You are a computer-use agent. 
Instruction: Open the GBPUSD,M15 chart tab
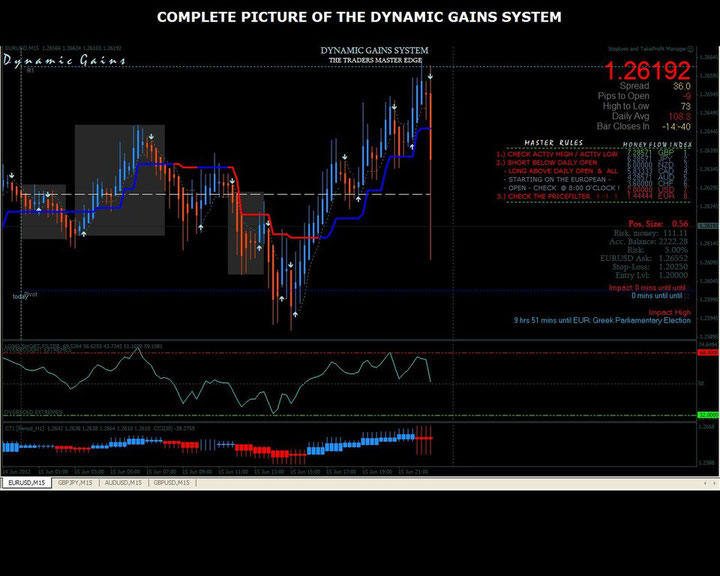pyautogui.click(x=171, y=483)
